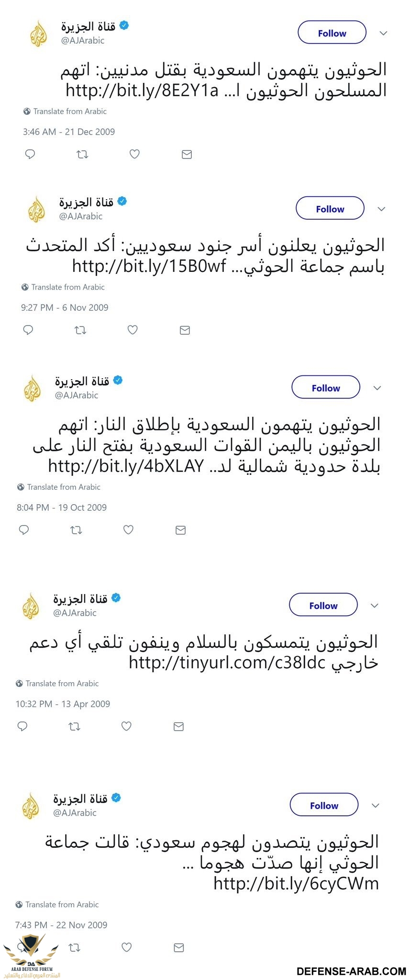Follow AJArabic on the 21 Dec tweet
This screenshot has width=410, height=980.
pyautogui.click(x=332, y=33)
